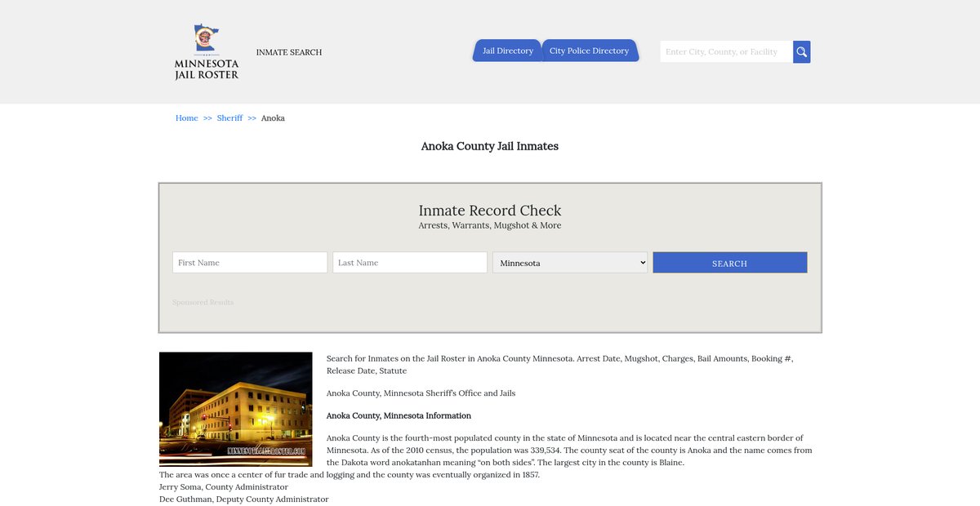The width and height of the screenshot is (980, 506).
Task: Click the Anoka breadcrumb item
Action: click(x=273, y=118)
